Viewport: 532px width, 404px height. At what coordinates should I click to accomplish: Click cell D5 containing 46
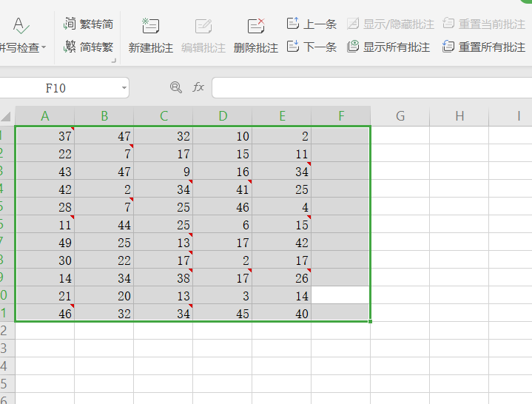pos(223,206)
